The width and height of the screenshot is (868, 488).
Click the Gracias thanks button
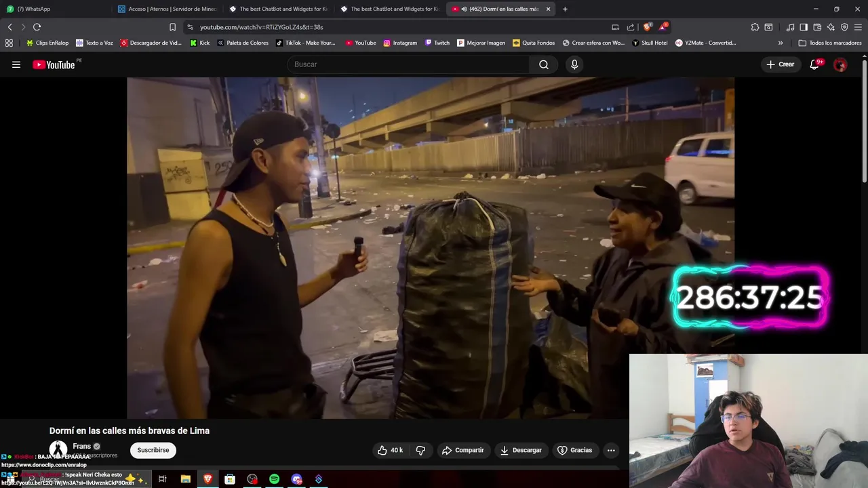(x=574, y=450)
